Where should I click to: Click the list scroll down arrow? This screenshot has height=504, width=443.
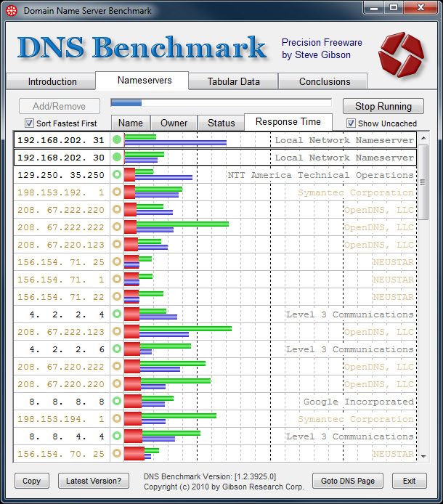[423, 456]
